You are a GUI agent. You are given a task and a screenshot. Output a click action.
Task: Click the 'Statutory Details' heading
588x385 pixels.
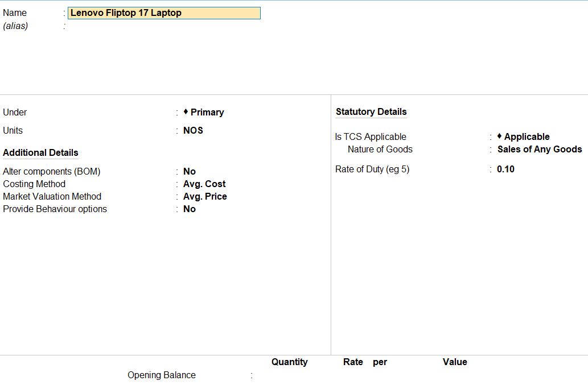tap(371, 111)
